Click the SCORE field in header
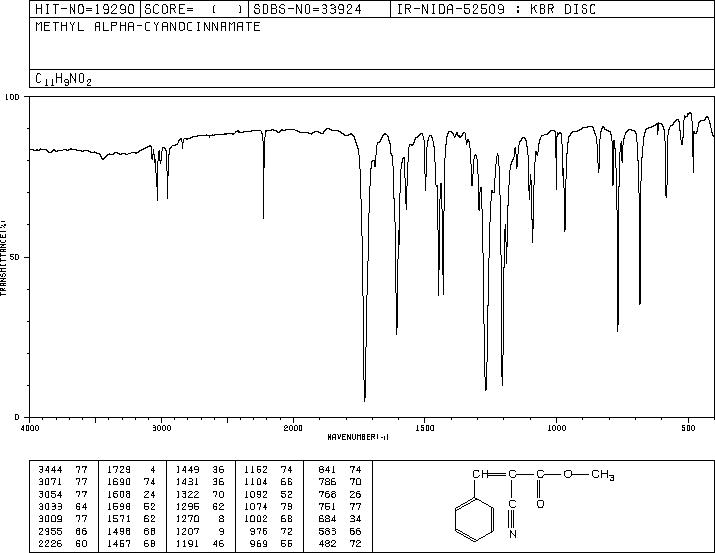 click(x=194, y=9)
